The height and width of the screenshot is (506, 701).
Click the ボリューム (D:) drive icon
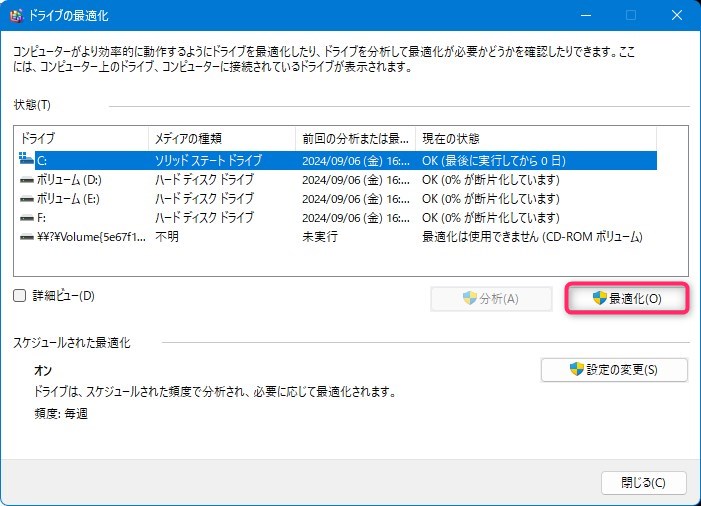pos(26,179)
